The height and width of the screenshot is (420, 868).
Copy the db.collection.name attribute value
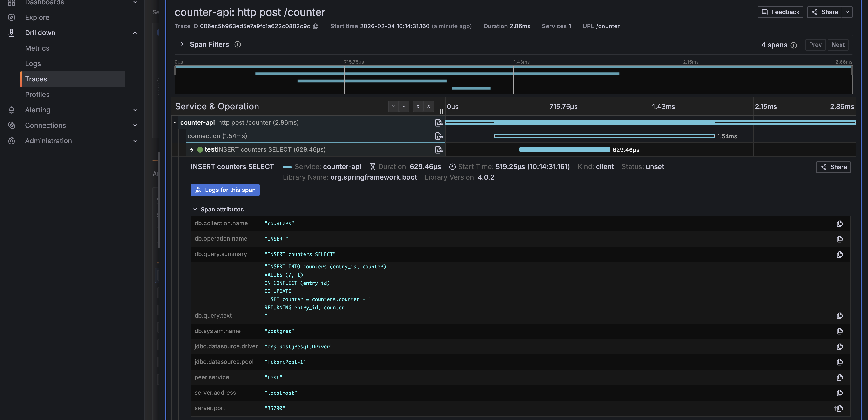click(x=839, y=224)
